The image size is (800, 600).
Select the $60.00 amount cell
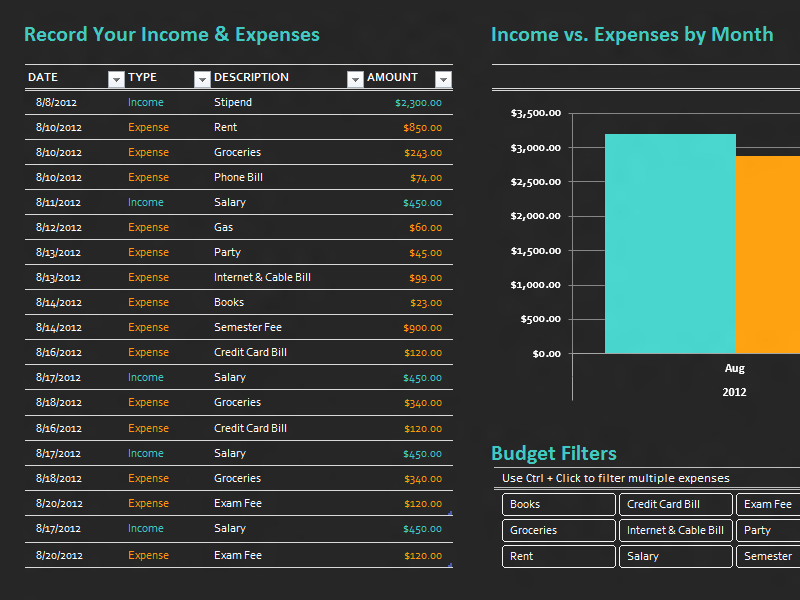(426, 228)
